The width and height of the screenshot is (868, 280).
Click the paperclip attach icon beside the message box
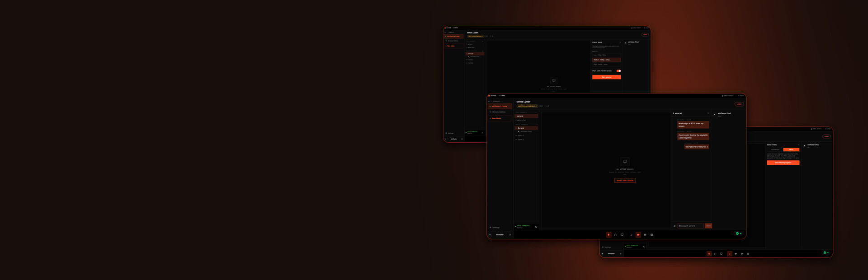tap(675, 226)
